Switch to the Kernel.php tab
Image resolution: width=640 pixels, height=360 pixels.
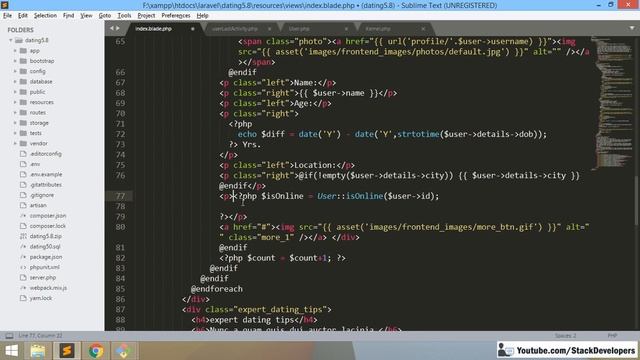coord(392,29)
